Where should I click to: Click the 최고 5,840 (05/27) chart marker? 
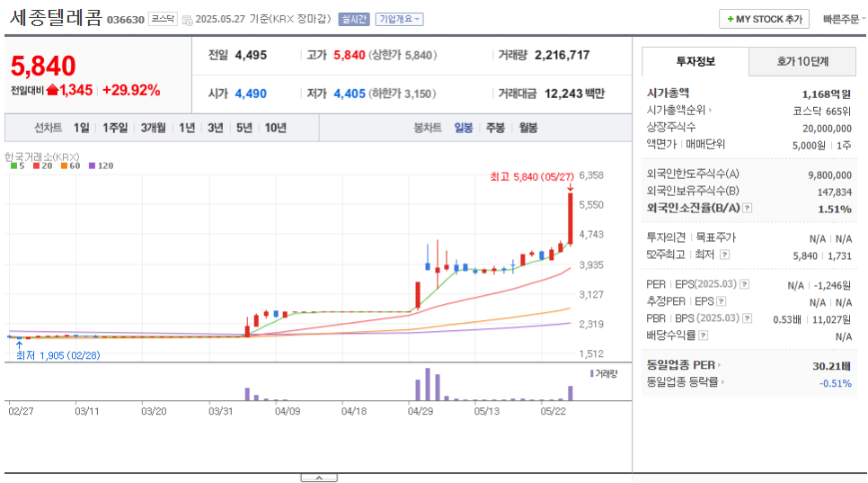tap(532, 176)
